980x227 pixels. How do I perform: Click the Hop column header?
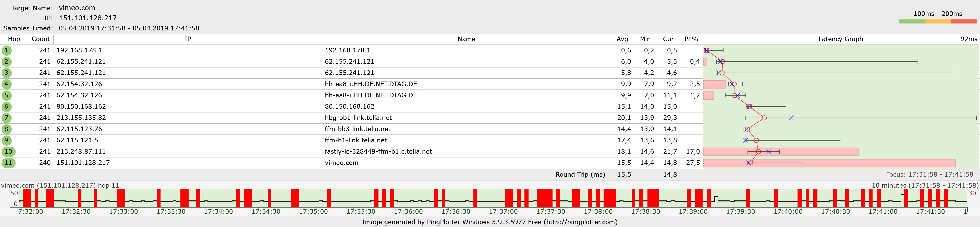click(14, 39)
